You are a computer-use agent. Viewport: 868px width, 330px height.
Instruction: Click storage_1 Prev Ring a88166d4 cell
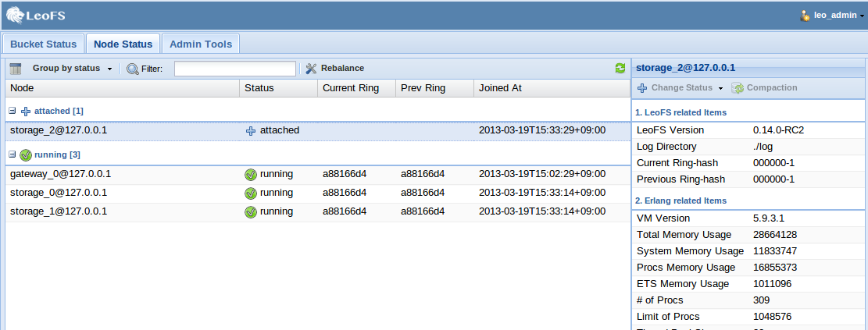pos(434,211)
